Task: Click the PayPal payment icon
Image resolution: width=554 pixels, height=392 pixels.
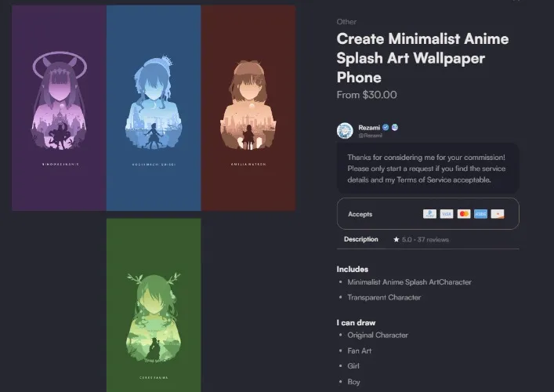Action: [429, 214]
